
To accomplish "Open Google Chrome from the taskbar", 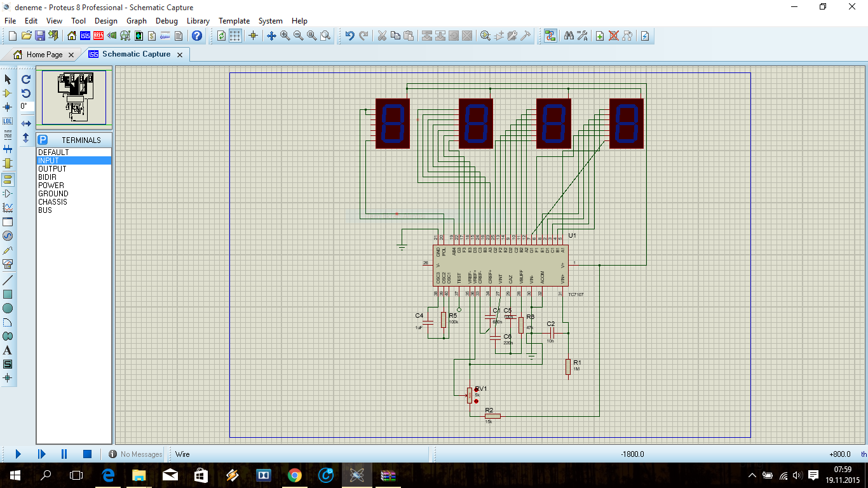I will point(294,475).
